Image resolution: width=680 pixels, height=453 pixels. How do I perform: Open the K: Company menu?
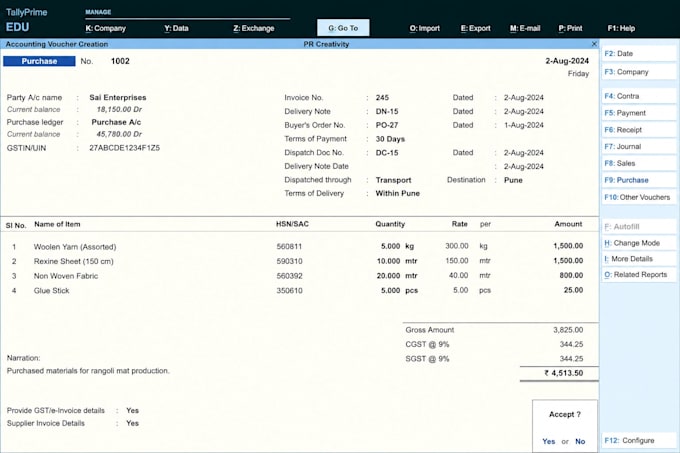pos(105,28)
